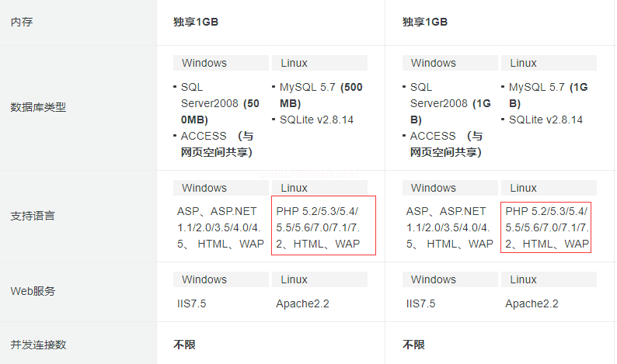Click Linux tab in right plan's 支持语言 row
This screenshot has height=364, width=617.
point(548,188)
